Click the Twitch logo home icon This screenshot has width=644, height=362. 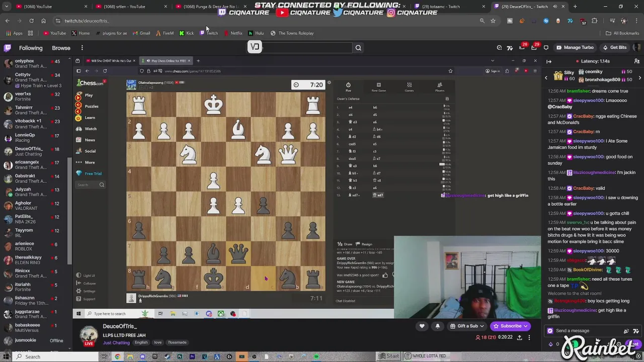(x=8, y=48)
